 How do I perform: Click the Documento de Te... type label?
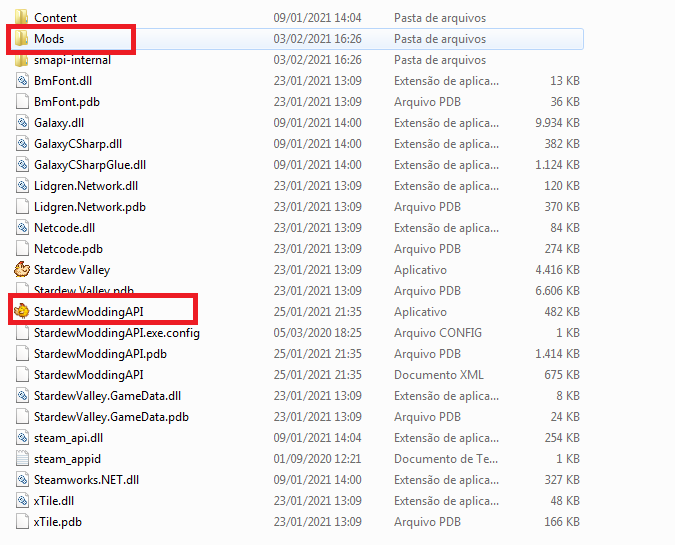click(x=446, y=459)
